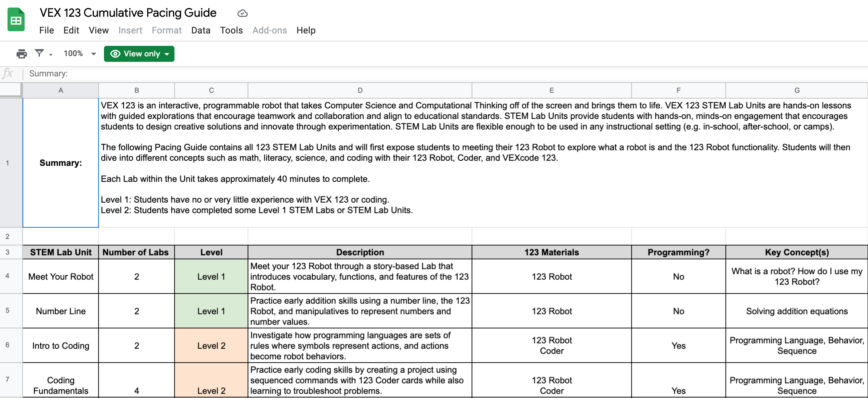
Task: Open the print dialog
Action: 21,53
